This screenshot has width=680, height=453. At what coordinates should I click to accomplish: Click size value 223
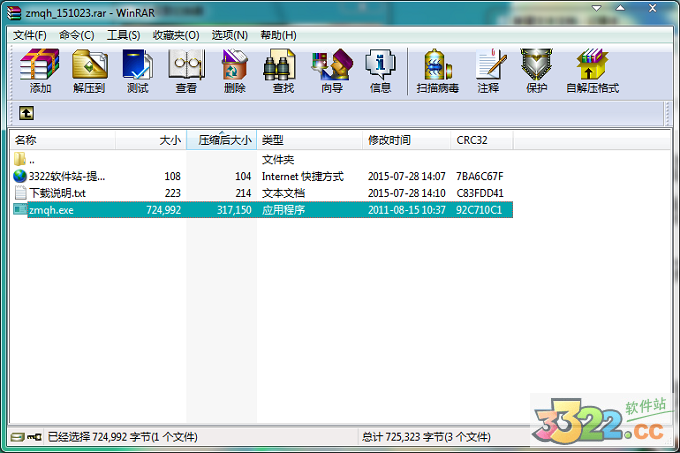(173, 193)
